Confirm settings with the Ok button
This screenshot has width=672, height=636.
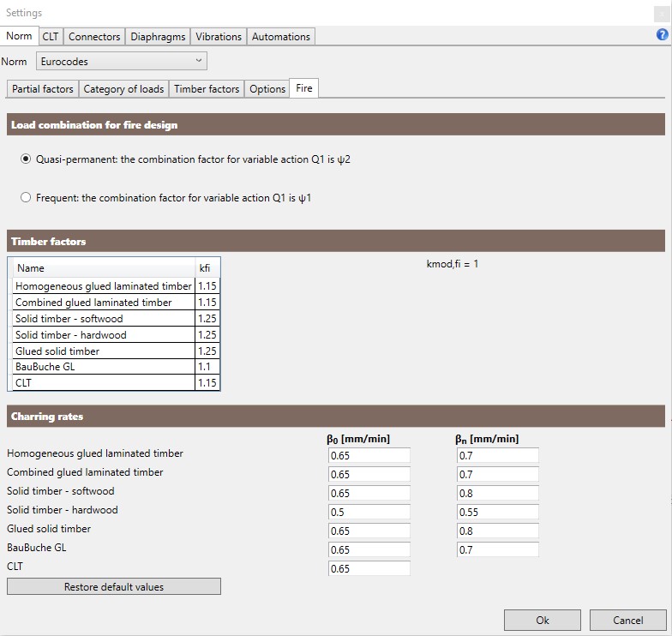pyautogui.click(x=542, y=621)
